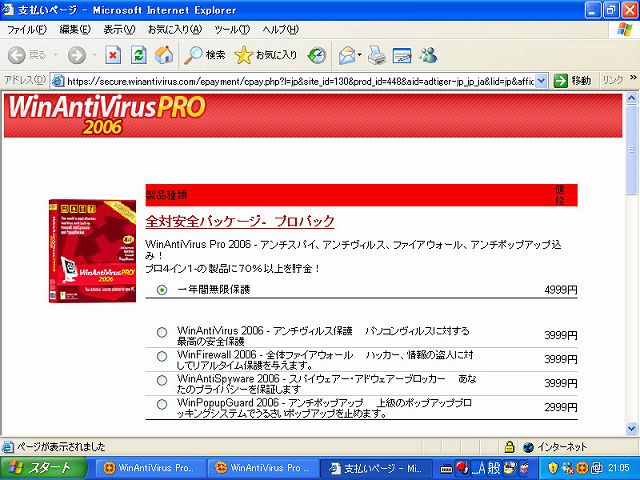This screenshot has height=480, width=640.
Task: Open the 編集(E) menu
Action: point(75,29)
